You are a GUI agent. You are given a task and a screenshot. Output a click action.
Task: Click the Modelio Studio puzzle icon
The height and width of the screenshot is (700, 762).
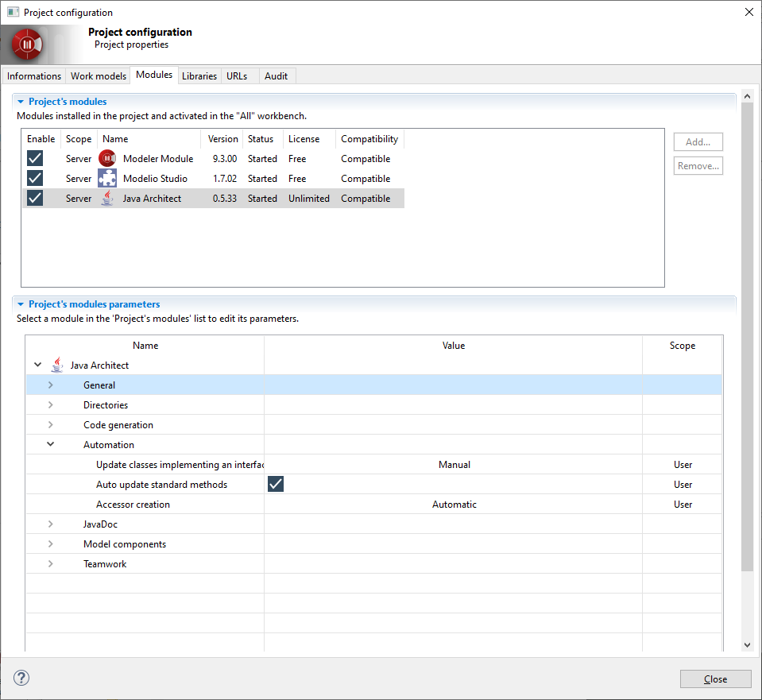point(107,179)
